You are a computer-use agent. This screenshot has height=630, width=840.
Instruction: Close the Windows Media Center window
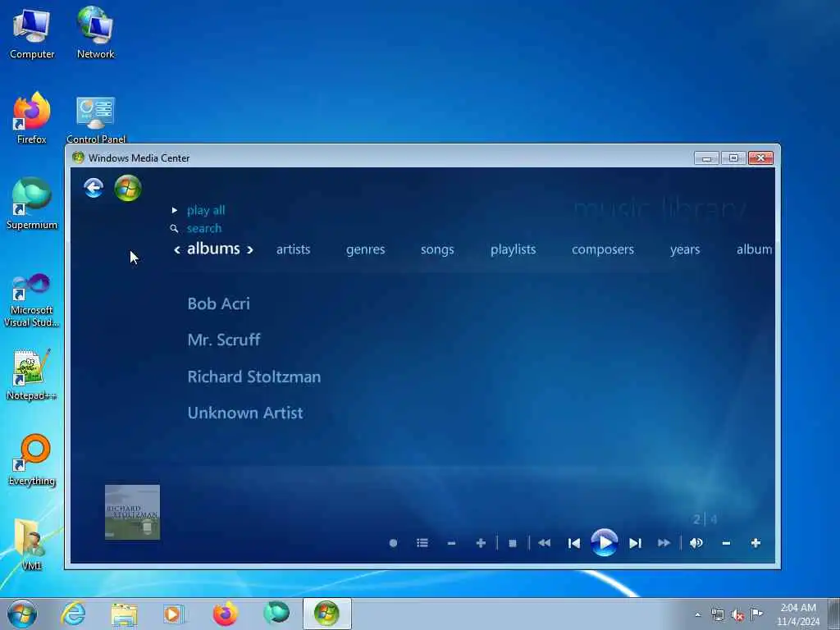pos(760,158)
